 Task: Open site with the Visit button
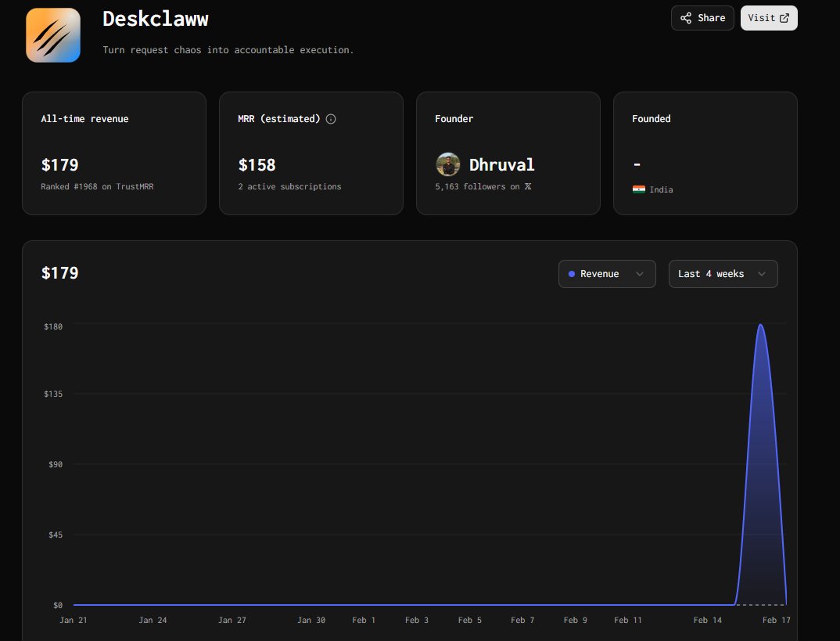[769, 18]
